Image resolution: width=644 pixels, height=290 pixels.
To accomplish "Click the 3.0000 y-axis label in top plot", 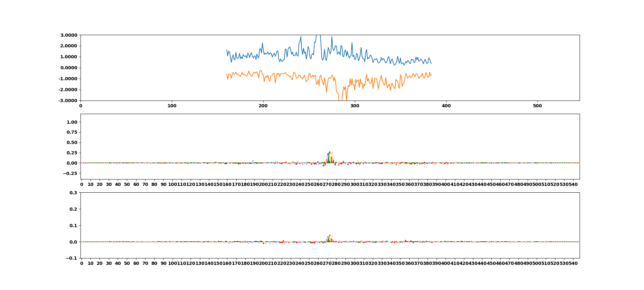I will [68, 35].
